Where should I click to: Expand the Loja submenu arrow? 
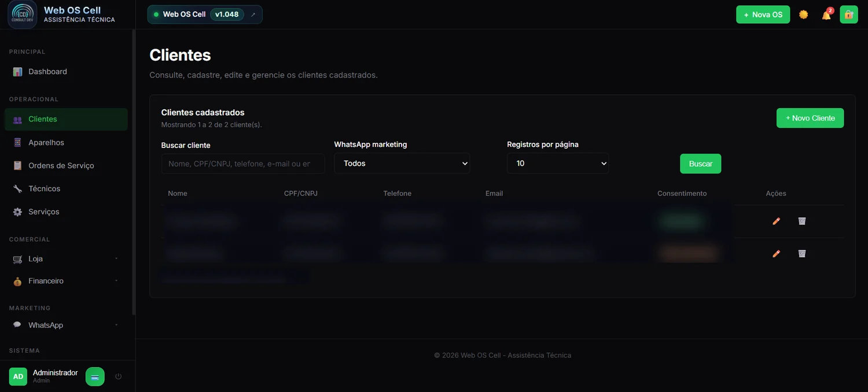[116, 258]
